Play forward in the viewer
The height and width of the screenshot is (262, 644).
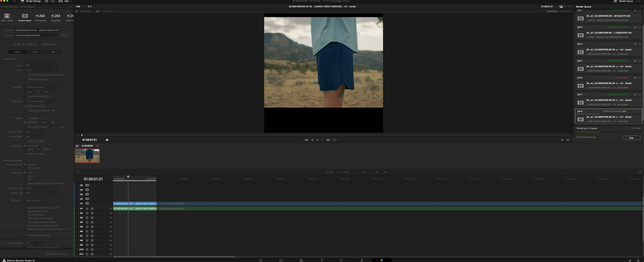[323, 140]
